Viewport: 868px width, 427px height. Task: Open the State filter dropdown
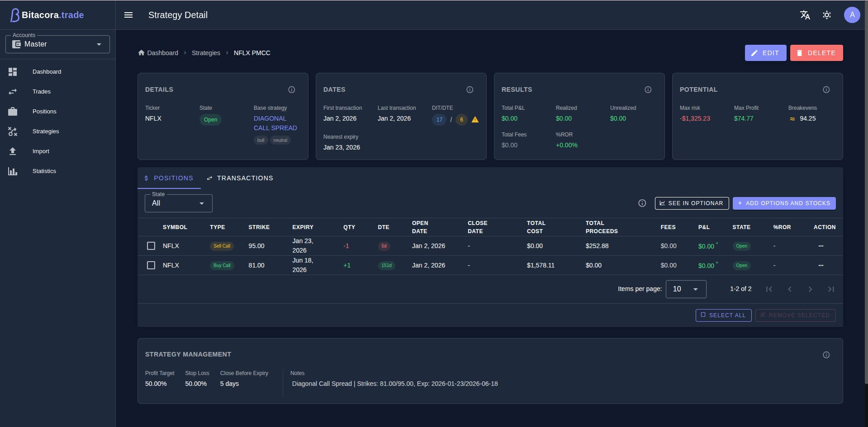[178, 203]
